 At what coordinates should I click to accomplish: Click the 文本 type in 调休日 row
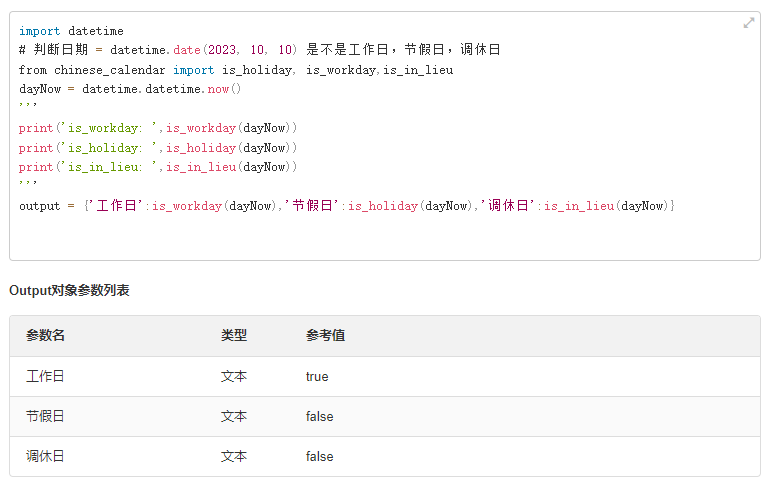pyautogui.click(x=234, y=456)
